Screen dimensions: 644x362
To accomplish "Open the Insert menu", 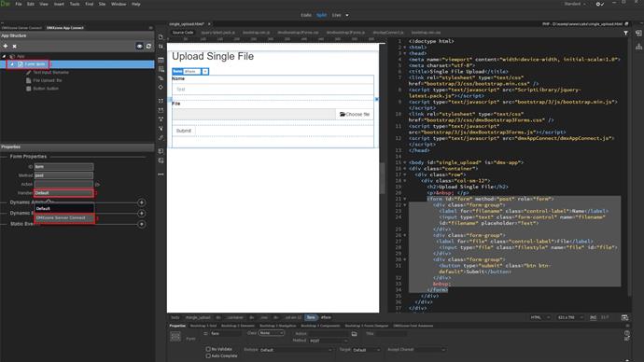I will click(59, 4).
